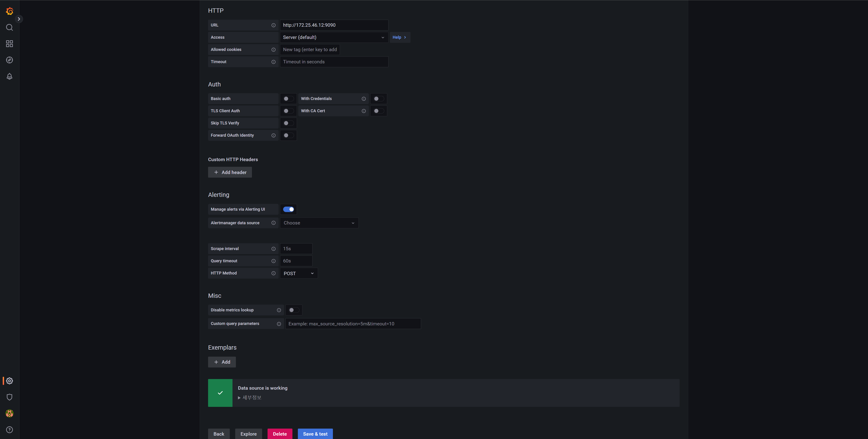Click the Save & test button
This screenshot has height=439, width=868.
315,434
